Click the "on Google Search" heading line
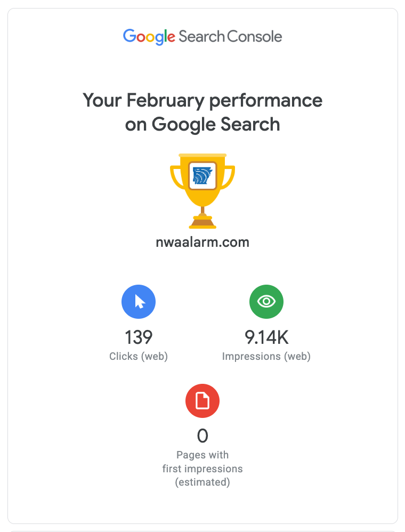The height and width of the screenshot is (532, 405). pos(203,124)
